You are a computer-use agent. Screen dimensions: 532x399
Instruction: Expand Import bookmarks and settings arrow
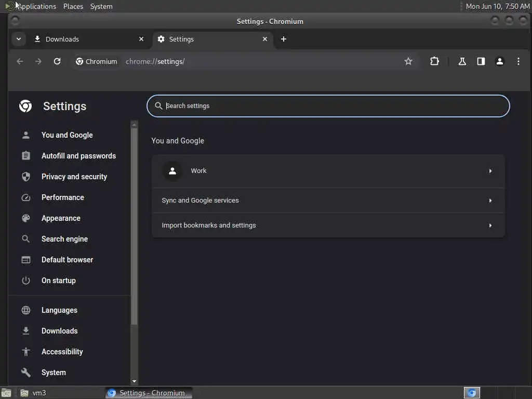tap(490, 225)
